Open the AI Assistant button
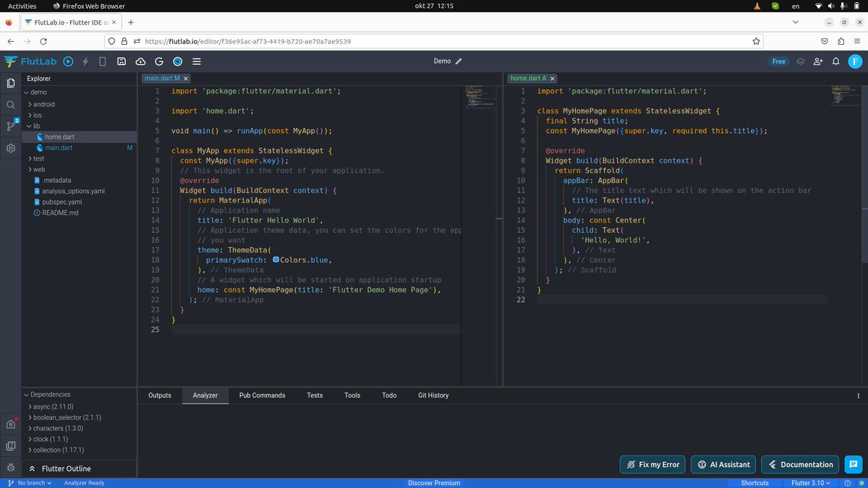This screenshot has height=488, width=868. (x=724, y=464)
